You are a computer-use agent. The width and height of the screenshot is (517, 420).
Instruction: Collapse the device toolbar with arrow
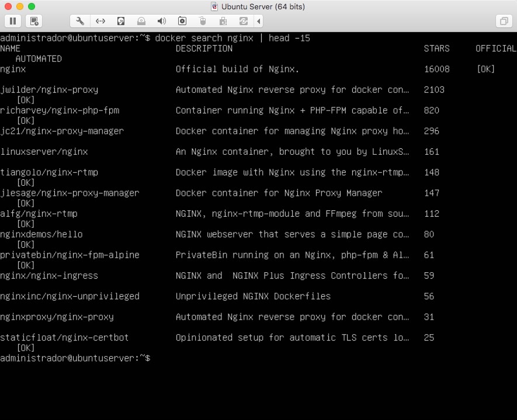(258, 22)
